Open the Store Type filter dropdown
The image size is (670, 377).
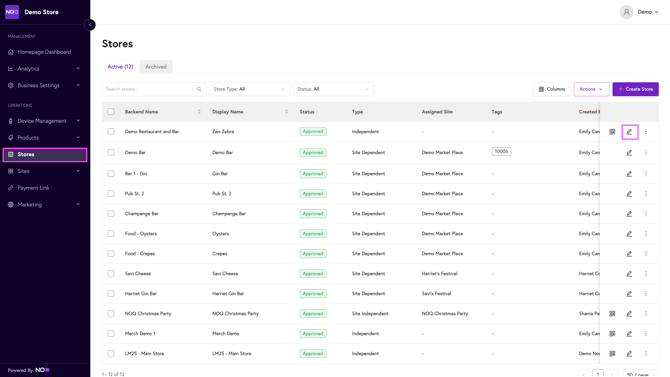250,89
